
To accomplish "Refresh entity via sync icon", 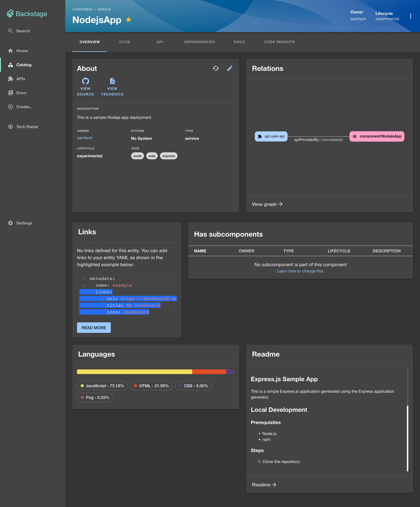I will (x=216, y=68).
